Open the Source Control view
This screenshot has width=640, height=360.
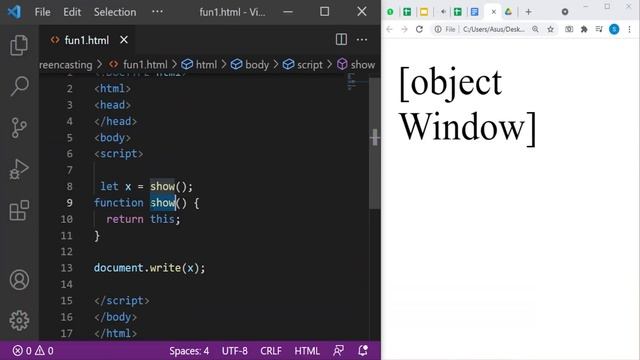(x=19, y=128)
